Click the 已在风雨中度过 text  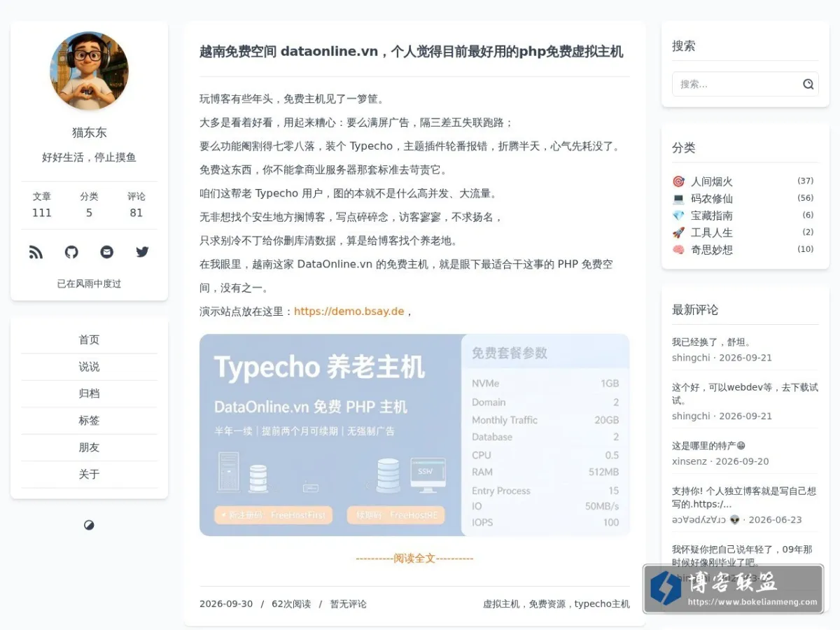click(x=89, y=283)
